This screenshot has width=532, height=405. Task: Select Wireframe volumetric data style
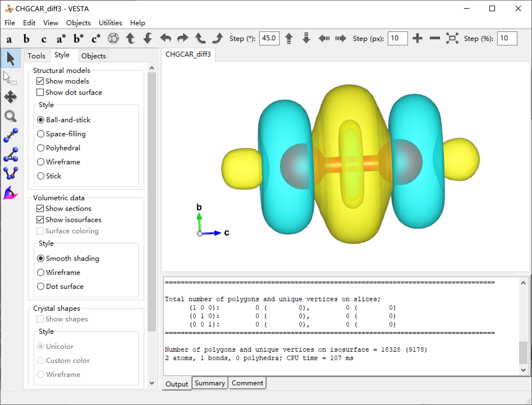pos(41,273)
